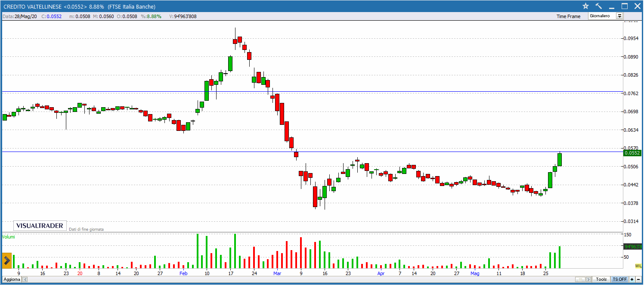Click the date value 28/Mag/20

tap(26, 16)
